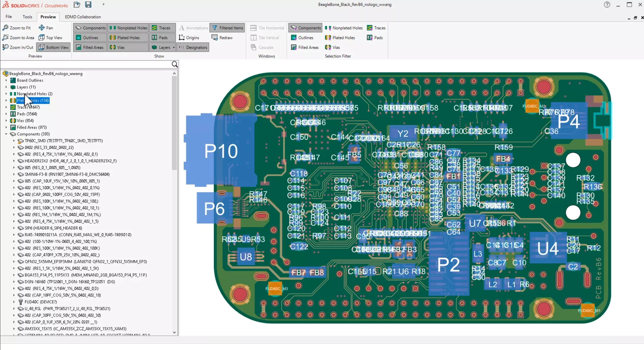The height and width of the screenshot is (350, 644).
Task: Click the Redraw icon
Action: coord(215,38)
